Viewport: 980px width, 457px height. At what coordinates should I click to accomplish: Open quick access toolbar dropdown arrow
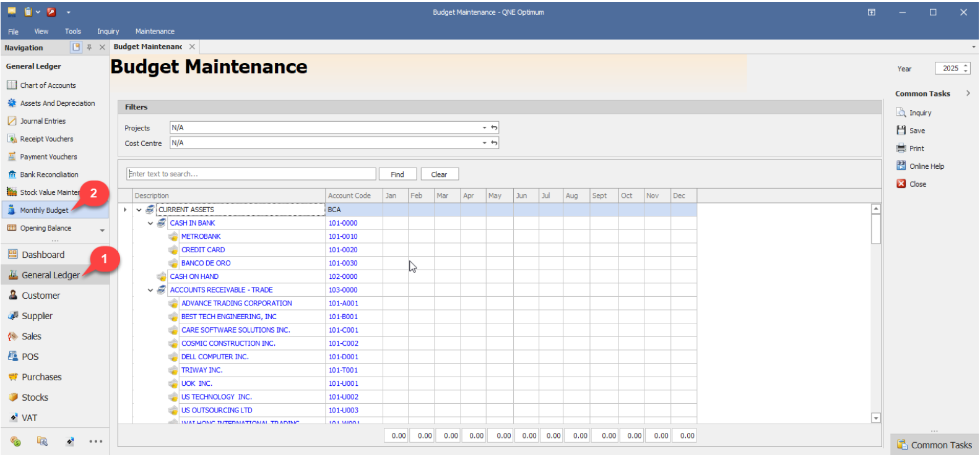pos(68,12)
